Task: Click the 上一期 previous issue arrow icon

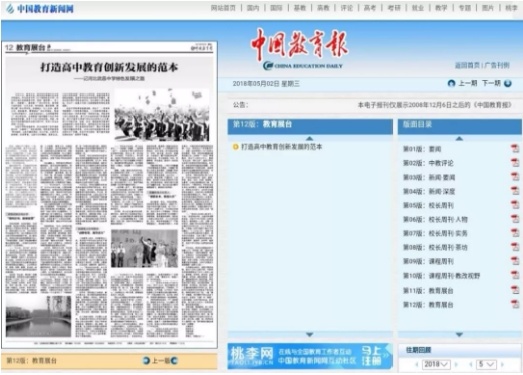Action: [451, 83]
